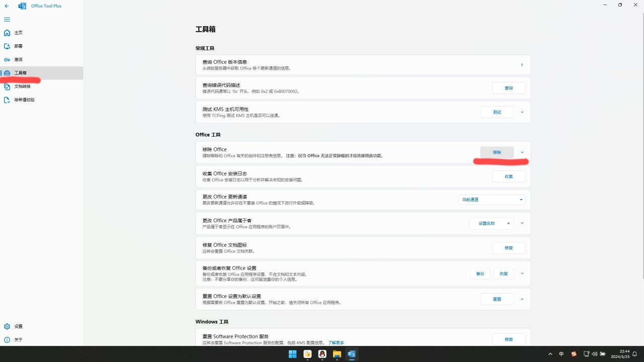
Task: Open the volume icon in the tray
Action: point(595,354)
